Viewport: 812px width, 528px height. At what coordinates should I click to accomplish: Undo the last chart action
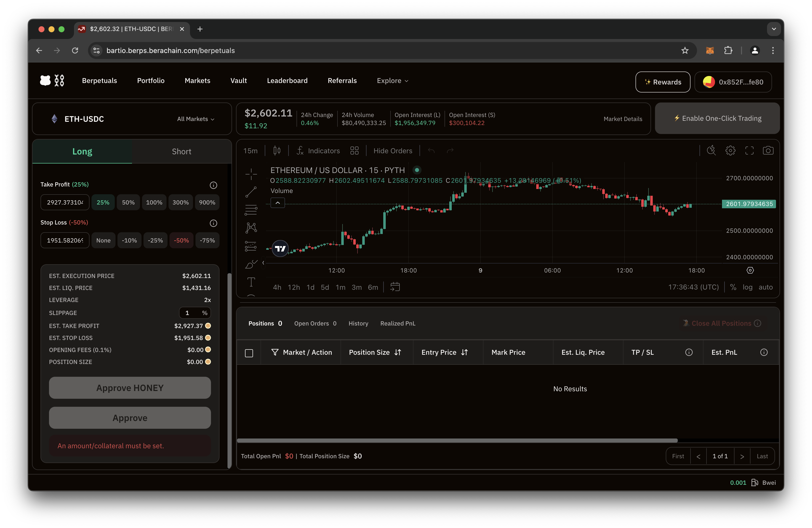click(431, 151)
